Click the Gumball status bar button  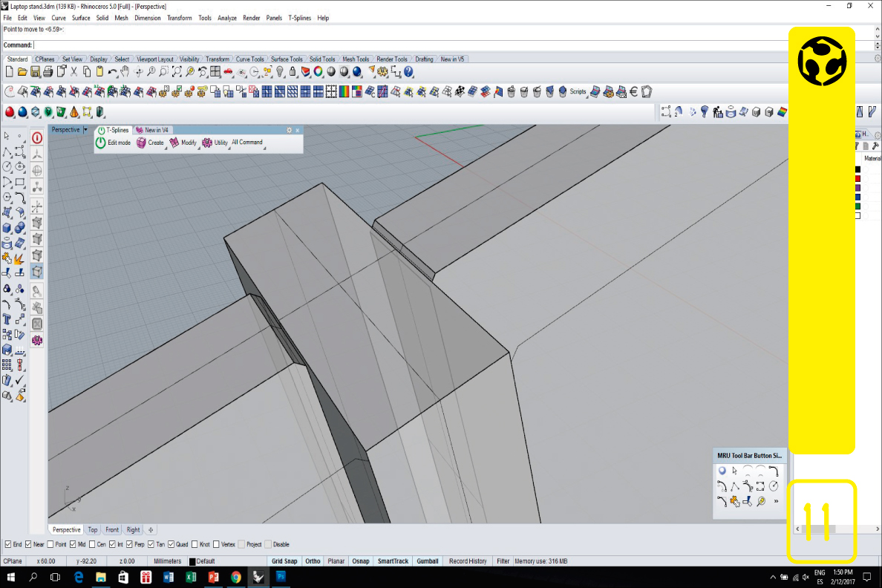pos(428,561)
